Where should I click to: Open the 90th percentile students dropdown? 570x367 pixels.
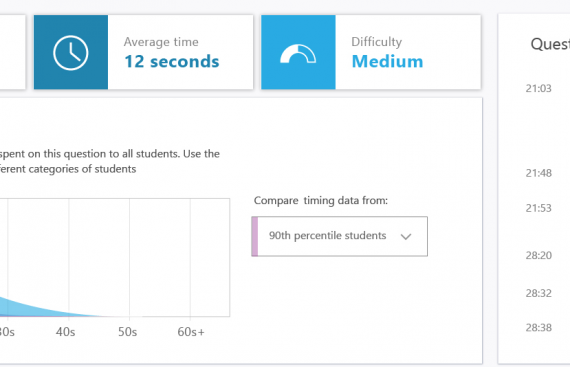pyautogui.click(x=340, y=236)
